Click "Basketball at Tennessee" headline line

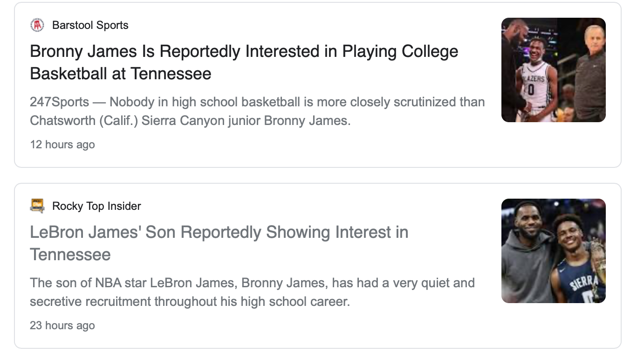click(121, 74)
